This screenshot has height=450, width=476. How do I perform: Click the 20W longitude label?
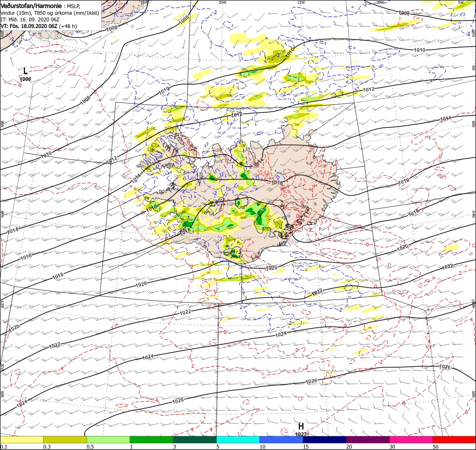point(222,2)
